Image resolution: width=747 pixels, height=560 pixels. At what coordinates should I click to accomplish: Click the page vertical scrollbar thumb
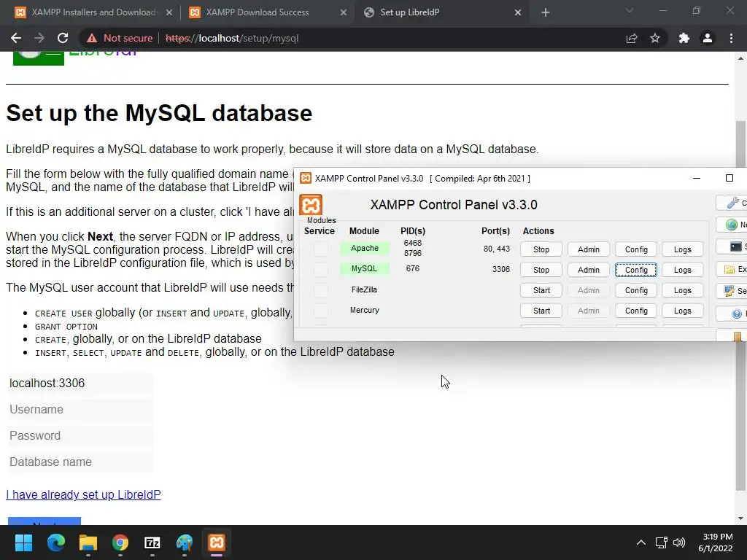[x=740, y=305]
